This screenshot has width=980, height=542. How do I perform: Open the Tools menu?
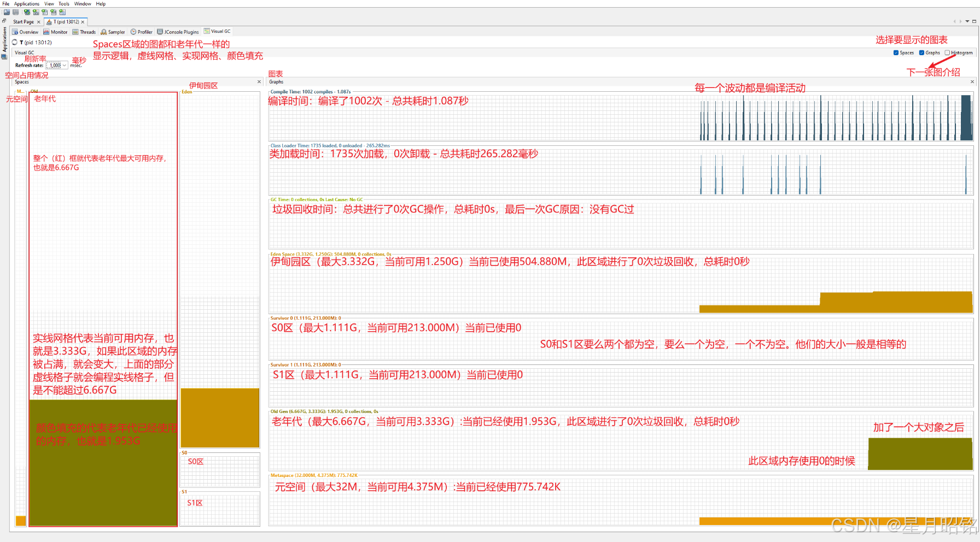[64, 4]
